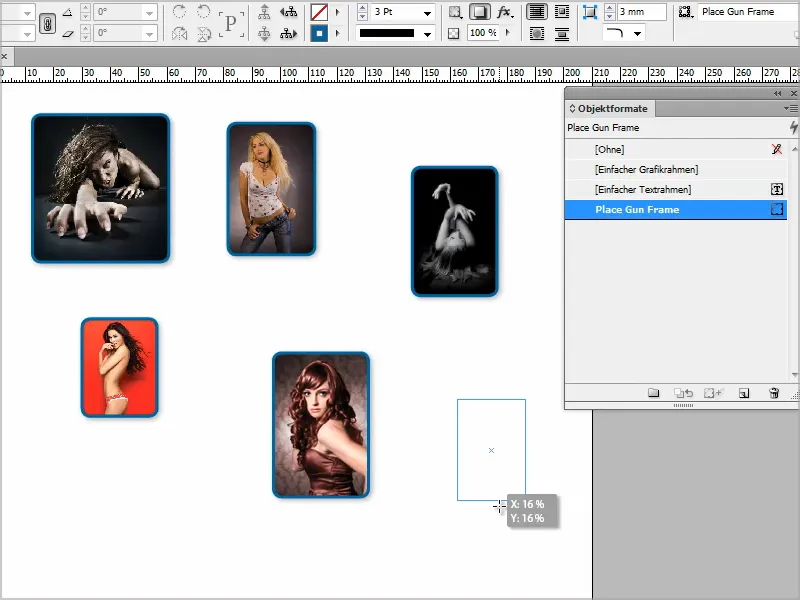Select previous object in group
The height and width of the screenshot is (600, 800).
click(x=288, y=12)
